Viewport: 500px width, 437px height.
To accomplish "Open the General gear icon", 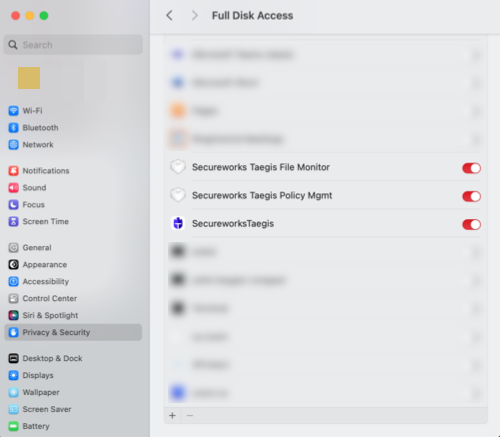I will click(13, 248).
